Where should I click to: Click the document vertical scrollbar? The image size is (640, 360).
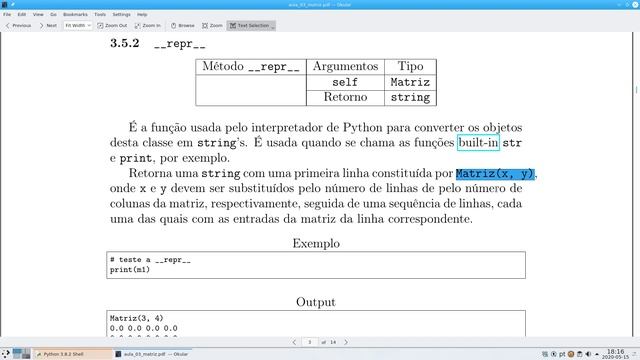coord(636,184)
